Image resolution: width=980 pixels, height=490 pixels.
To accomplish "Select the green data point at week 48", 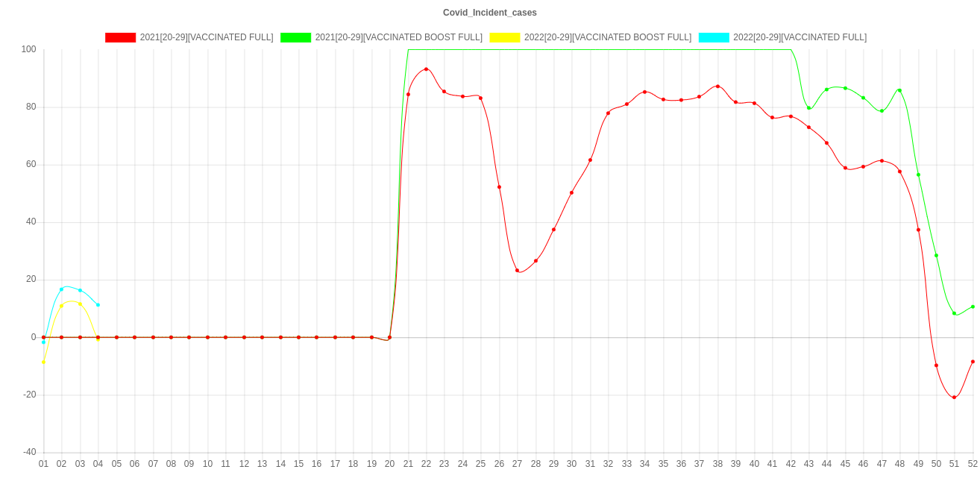I will 899,90.
